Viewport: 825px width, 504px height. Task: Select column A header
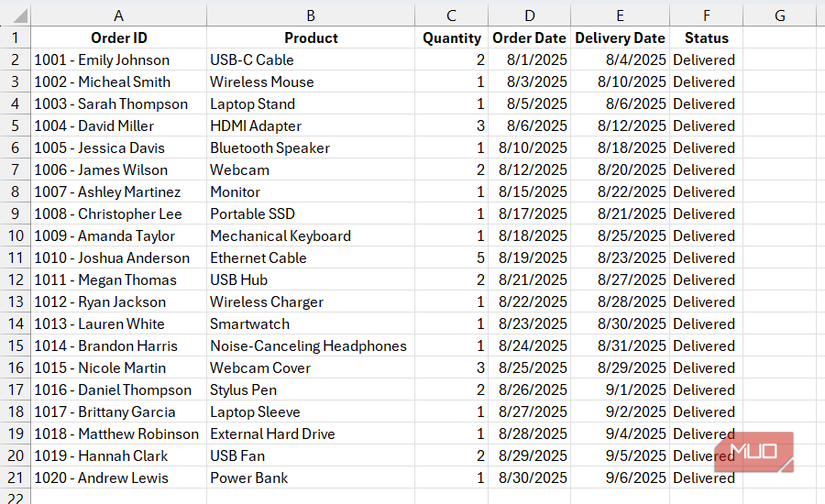pos(119,15)
